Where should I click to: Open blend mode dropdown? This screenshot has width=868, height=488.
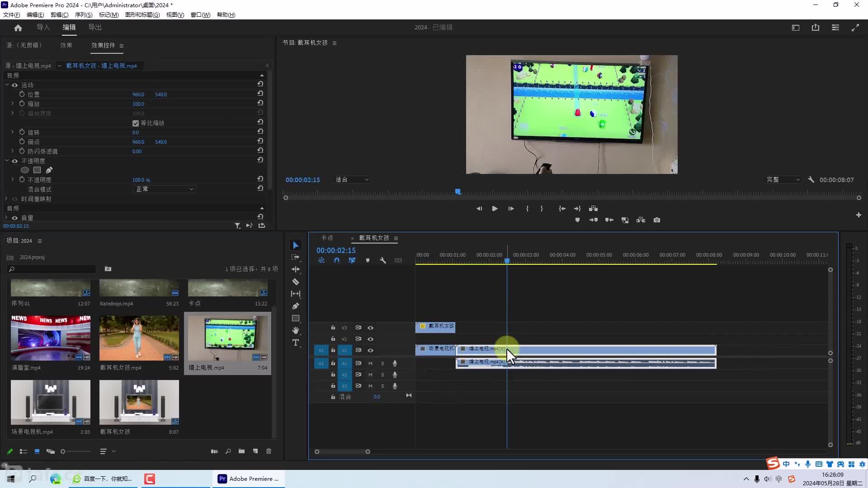click(x=165, y=189)
